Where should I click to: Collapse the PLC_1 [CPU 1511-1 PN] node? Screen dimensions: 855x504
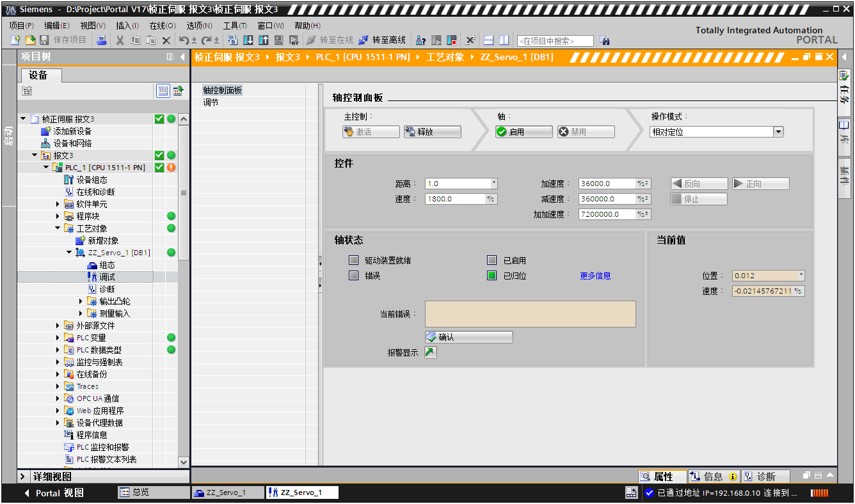(x=47, y=168)
